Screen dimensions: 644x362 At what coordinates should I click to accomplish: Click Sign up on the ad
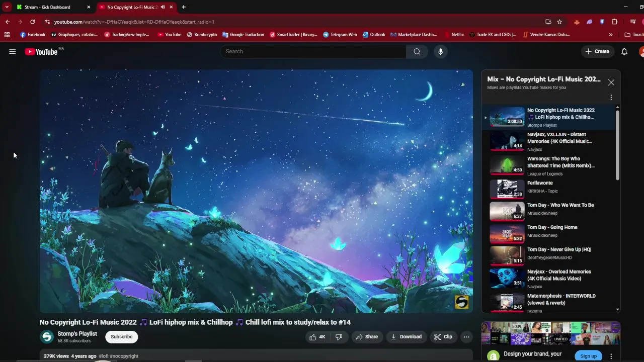pos(588,356)
